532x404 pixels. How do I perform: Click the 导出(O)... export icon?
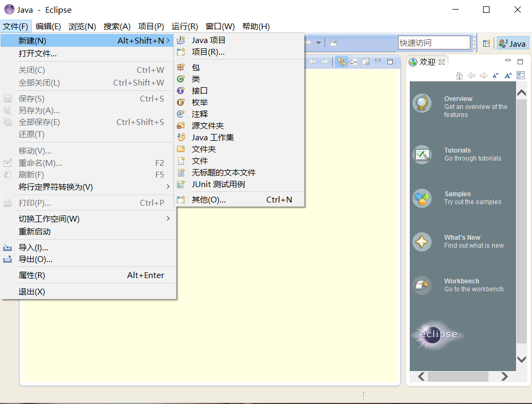click(7, 259)
